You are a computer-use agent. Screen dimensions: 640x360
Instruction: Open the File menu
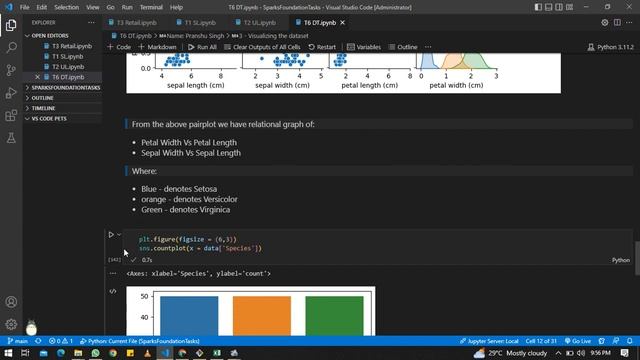[24, 7]
